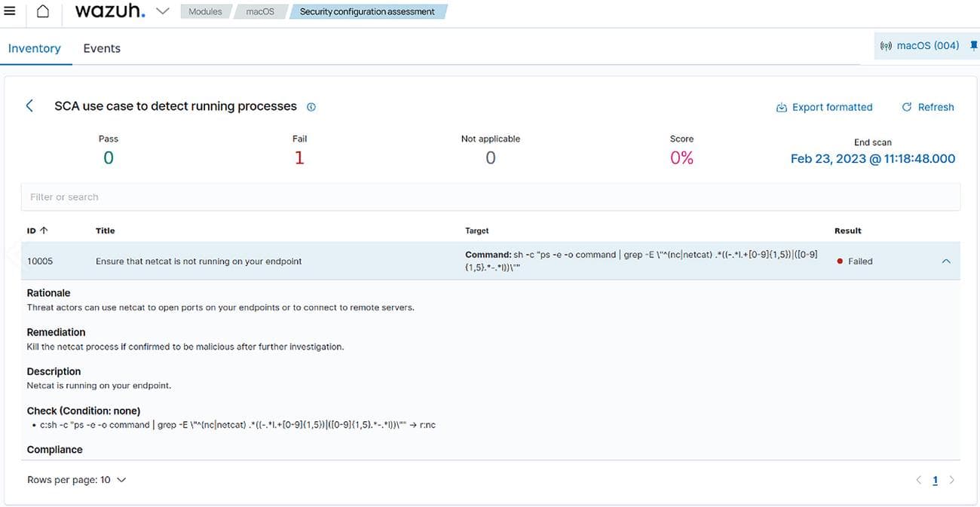Open the macOS breadcrumb
980x507 pixels.
tap(260, 12)
